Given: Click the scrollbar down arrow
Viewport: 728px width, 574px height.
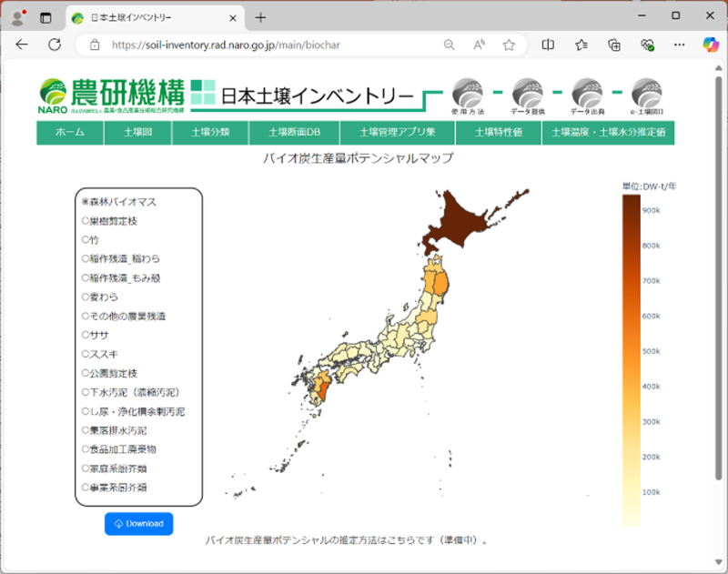Looking at the screenshot, I should point(718,562).
